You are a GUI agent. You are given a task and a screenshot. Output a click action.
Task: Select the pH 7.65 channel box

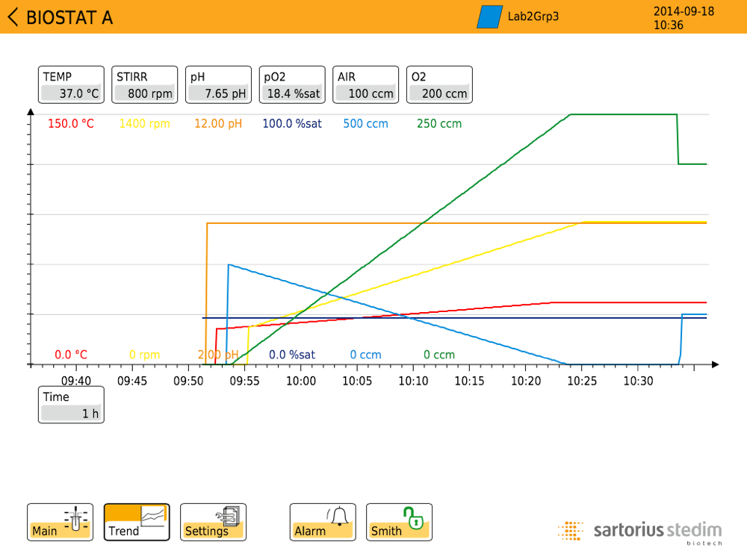[218, 85]
